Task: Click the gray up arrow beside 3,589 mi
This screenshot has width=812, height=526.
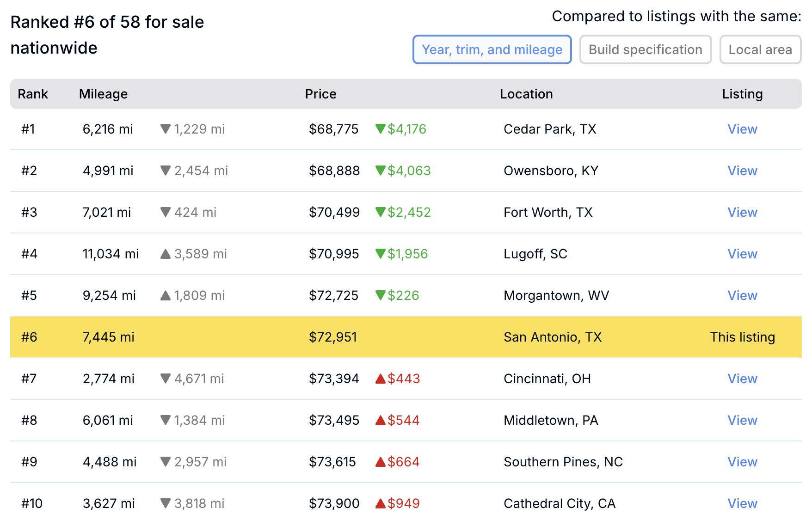Action: coord(166,254)
